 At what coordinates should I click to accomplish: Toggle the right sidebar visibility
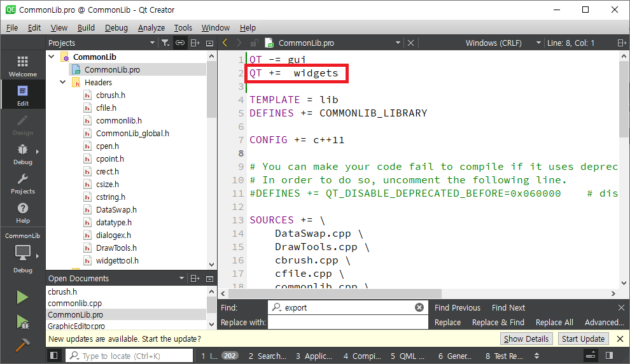click(x=609, y=356)
